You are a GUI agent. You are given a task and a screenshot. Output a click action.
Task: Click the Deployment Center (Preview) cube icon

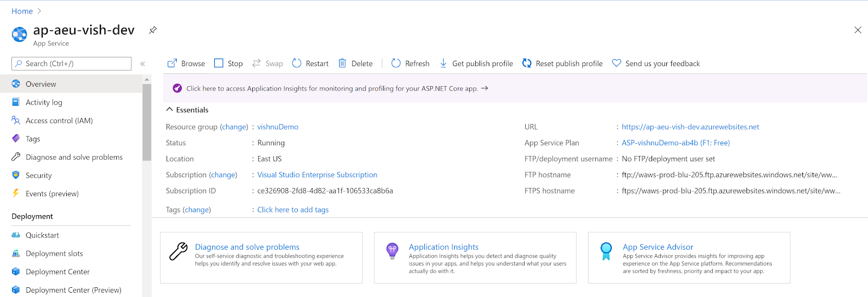pyautogui.click(x=16, y=289)
